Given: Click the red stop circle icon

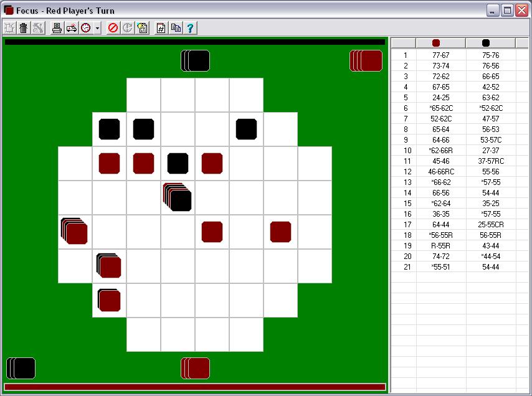Looking at the screenshot, I should (113, 28).
